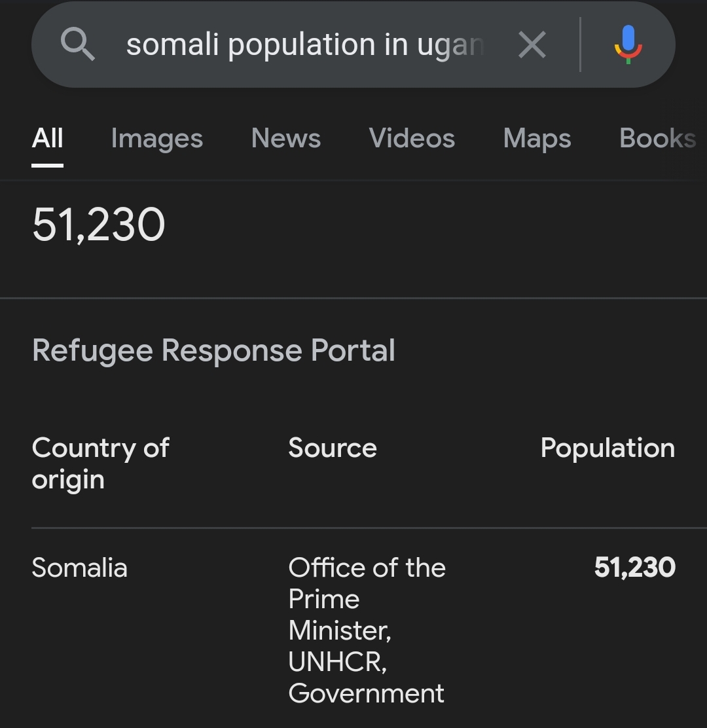Clear the search query with X
The image size is (707, 728).
[532, 45]
